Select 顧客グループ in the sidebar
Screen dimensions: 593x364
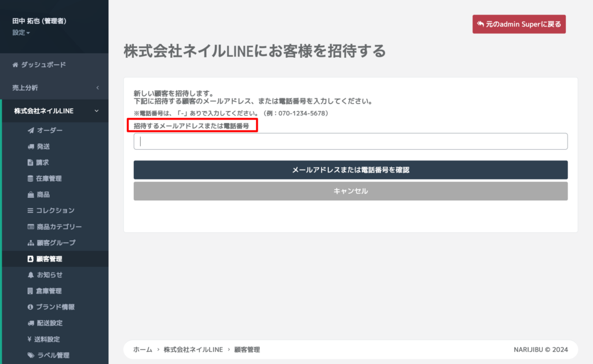coord(56,243)
